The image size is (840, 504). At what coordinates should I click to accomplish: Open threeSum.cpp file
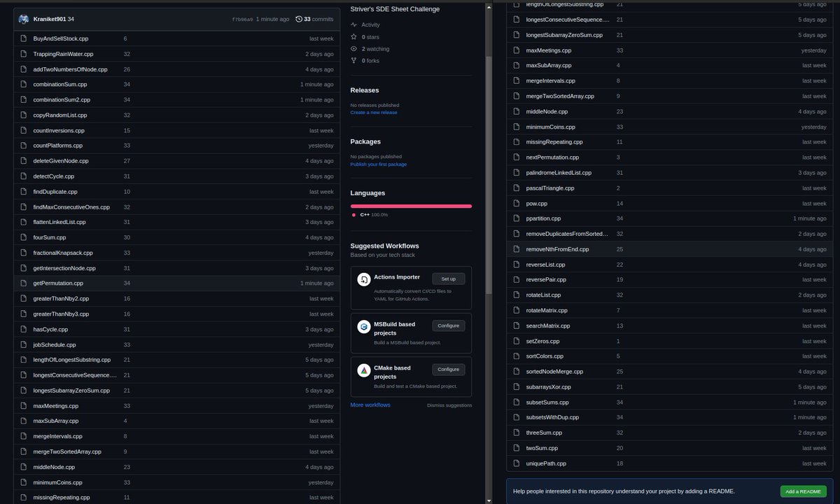544,433
